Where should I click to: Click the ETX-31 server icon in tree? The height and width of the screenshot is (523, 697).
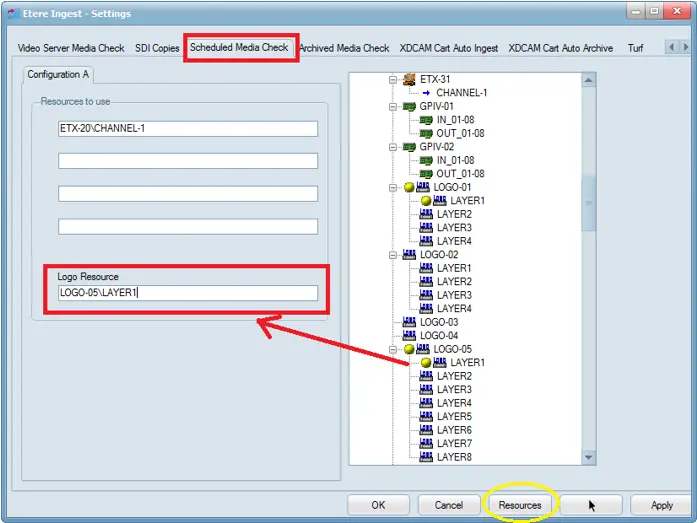(408, 79)
